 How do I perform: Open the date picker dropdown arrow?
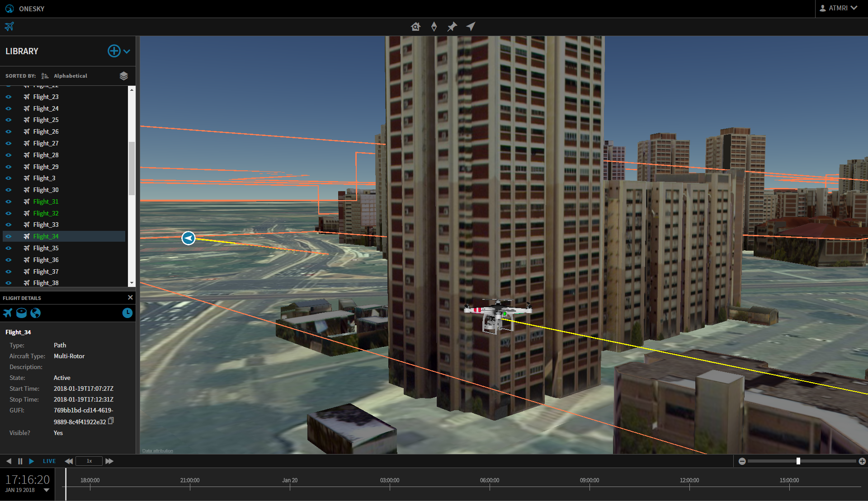click(x=47, y=490)
